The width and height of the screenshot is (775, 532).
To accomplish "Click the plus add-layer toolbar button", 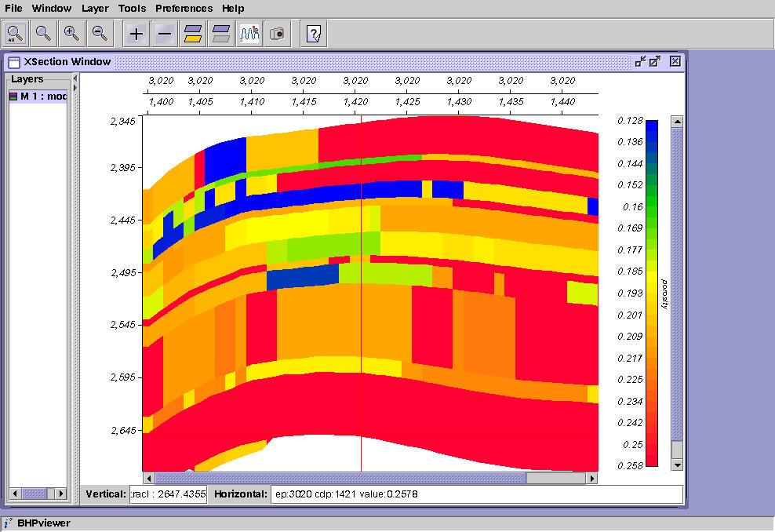I will point(136,34).
